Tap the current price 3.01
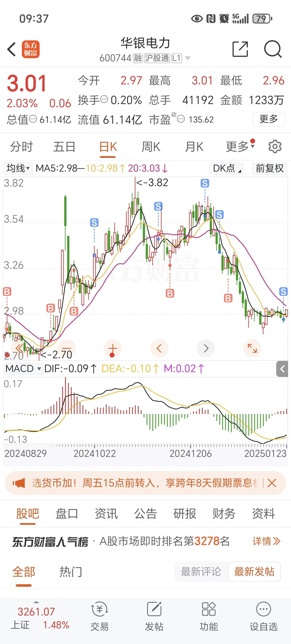Viewport: 291px width, 644px height. (x=27, y=83)
